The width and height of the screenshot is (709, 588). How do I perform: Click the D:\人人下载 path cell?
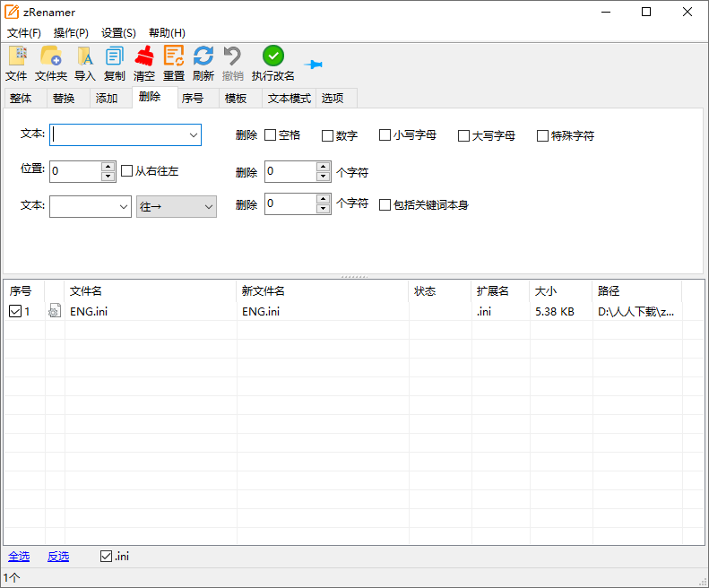636,311
